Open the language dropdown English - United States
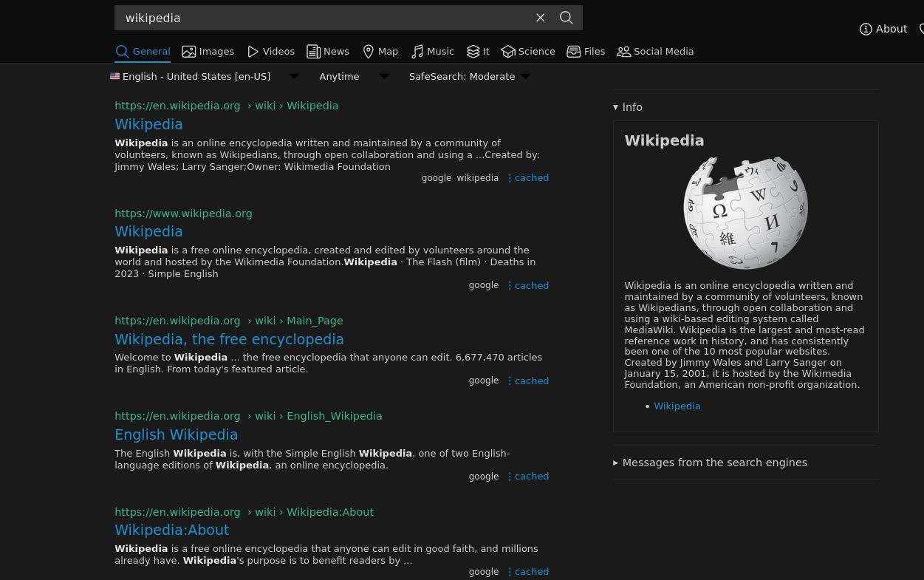This screenshot has width=924, height=580. click(x=205, y=77)
